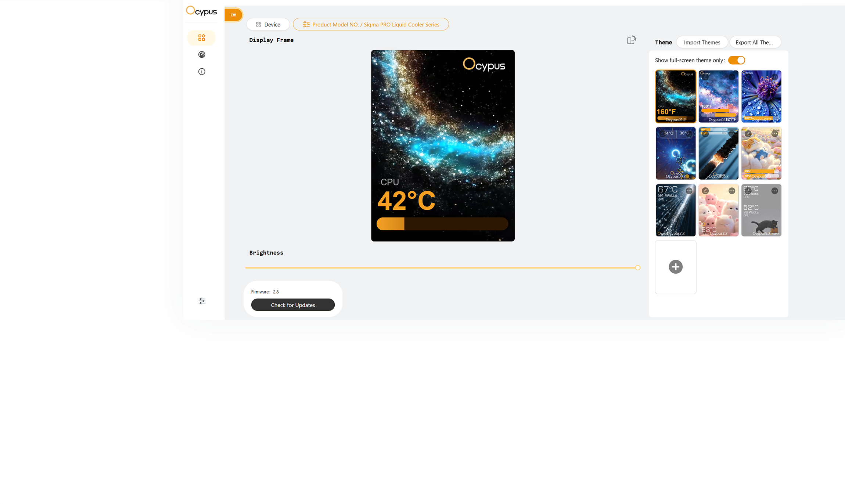Open more options on Ocypus9.2 theme
Image resolution: width=845 pixels, height=504 pixels.
(x=774, y=191)
